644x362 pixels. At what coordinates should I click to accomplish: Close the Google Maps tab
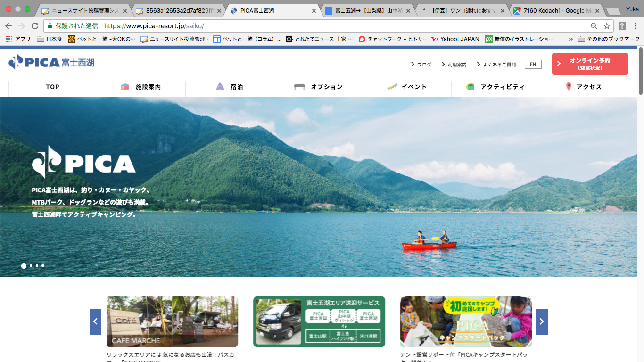(596, 11)
